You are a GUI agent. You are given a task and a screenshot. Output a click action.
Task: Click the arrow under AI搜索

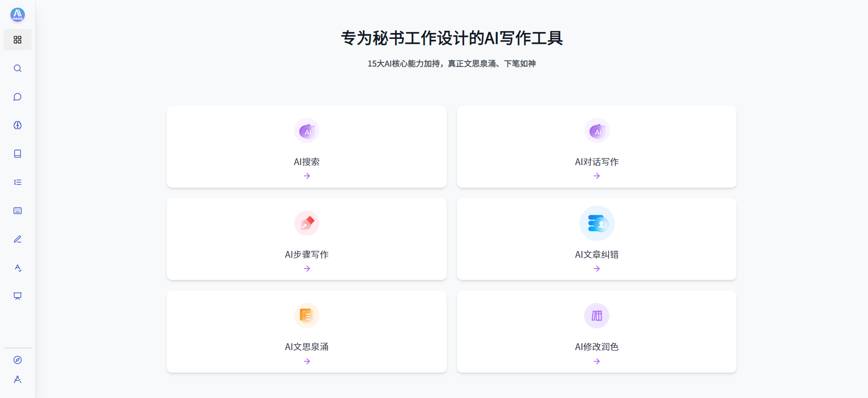(x=307, y=176)
